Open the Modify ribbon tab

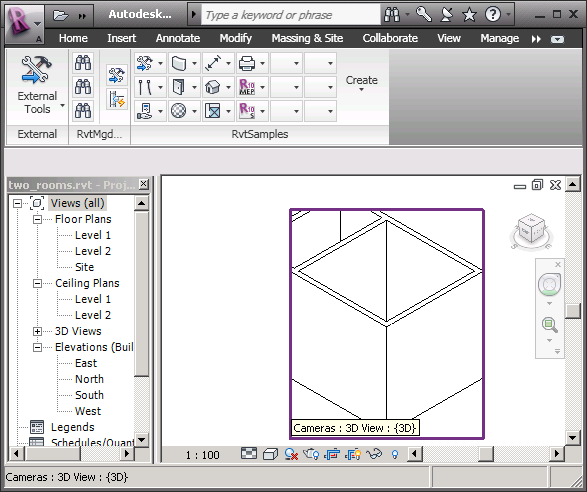point(235,38)
